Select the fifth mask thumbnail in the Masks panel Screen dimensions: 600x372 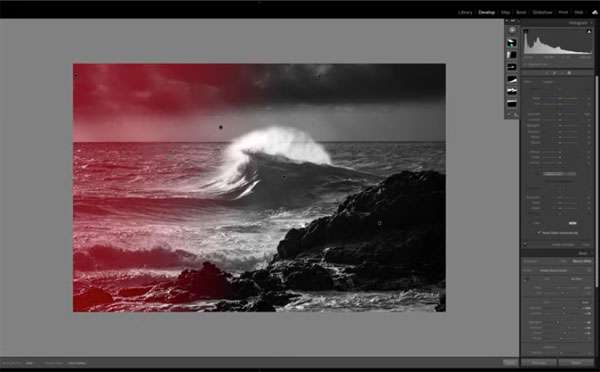tap(512, 91)
